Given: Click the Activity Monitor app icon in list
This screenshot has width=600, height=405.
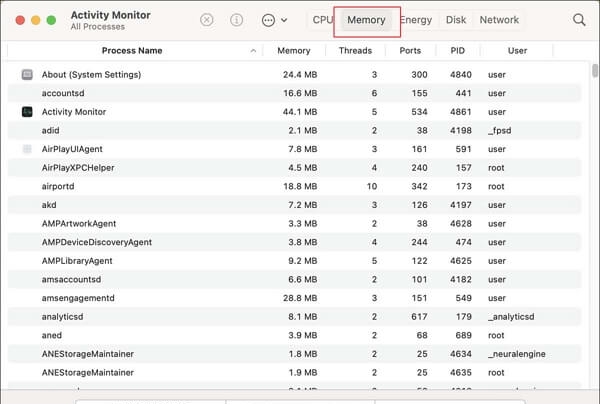Looking at the screenshot, I should [x=27, y=112].
